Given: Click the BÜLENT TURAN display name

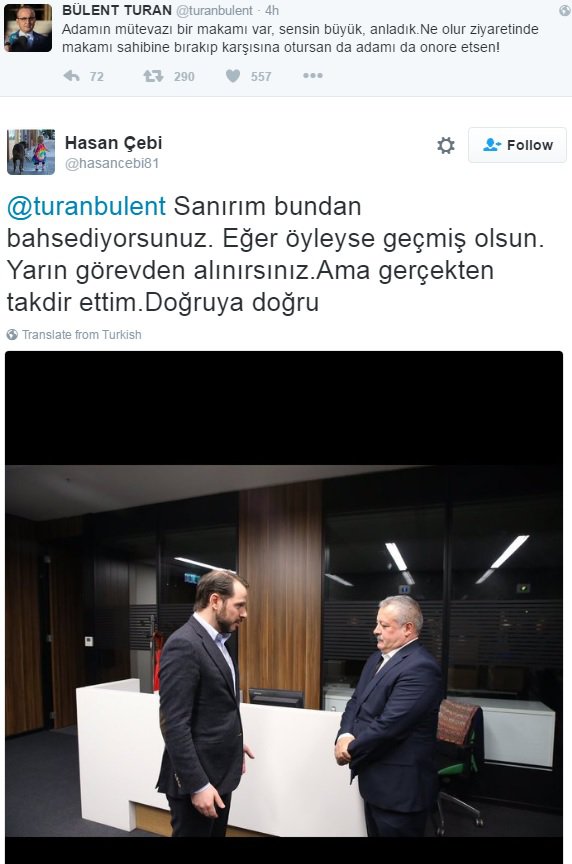Looking at the screenshot, I should point(117,10).
